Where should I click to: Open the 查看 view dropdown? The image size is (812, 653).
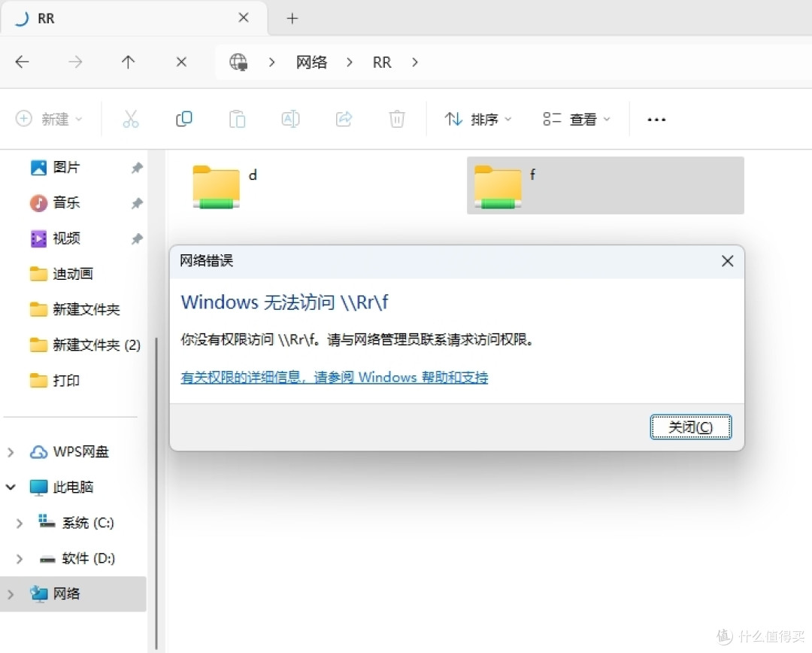(x=577, y=119)
